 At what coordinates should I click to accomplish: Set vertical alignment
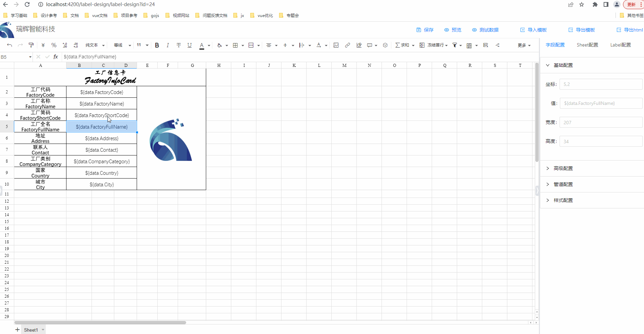pos(285,45)
